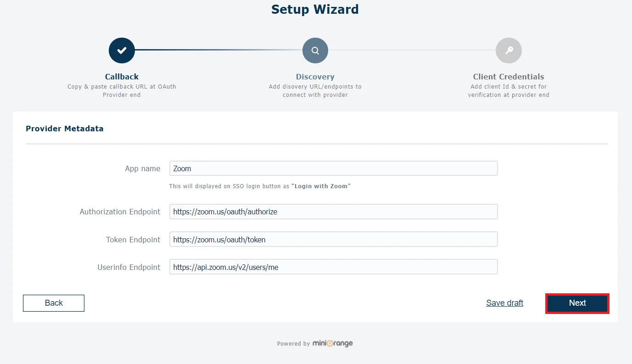Click the Callback step checkmark icon
Viewport: 632px width, 364px height.
(x=122, y=50)
